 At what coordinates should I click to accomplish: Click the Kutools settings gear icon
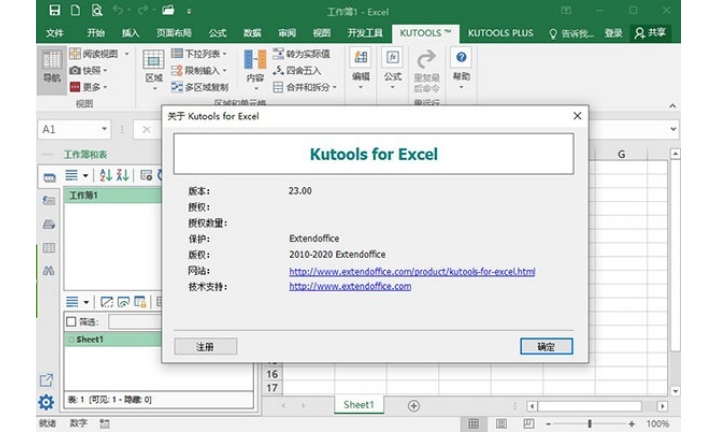click(x=46, y=402)
